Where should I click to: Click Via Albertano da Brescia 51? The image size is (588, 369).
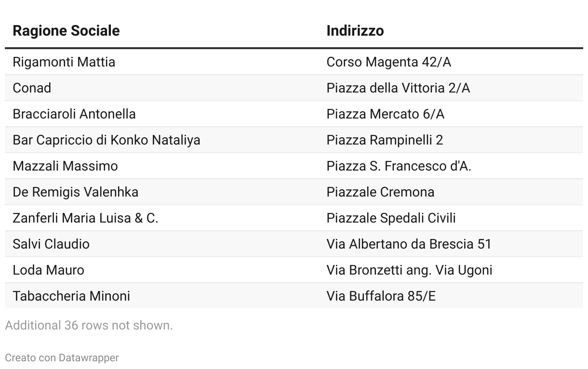point(409,244)
